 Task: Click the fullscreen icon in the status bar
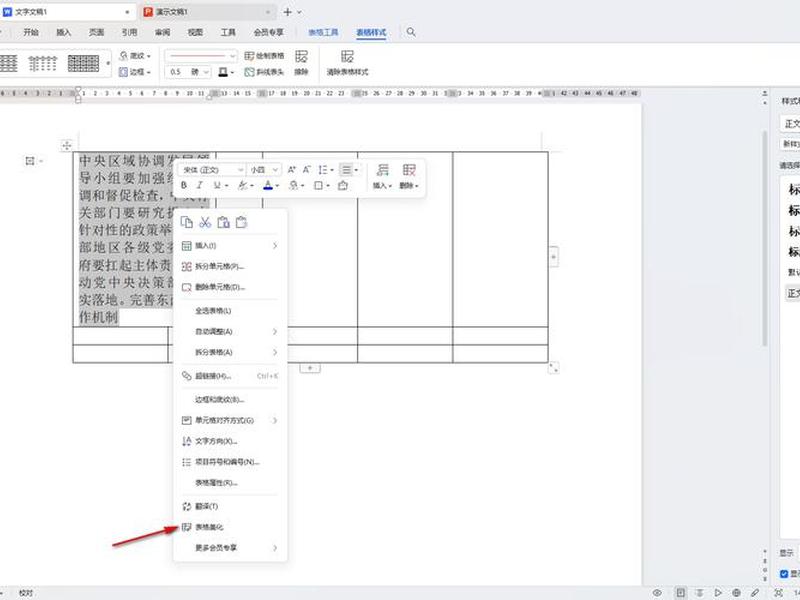coord(779,592)
